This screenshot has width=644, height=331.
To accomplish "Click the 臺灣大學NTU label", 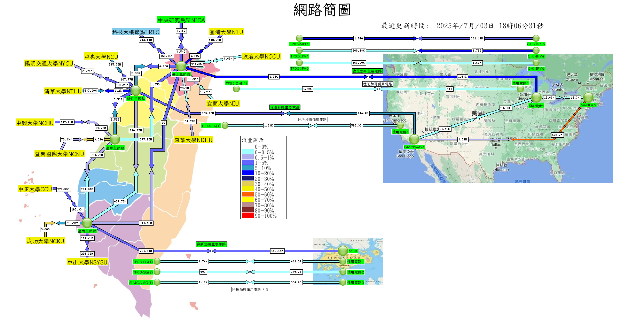I will click(x=226, y=32).
